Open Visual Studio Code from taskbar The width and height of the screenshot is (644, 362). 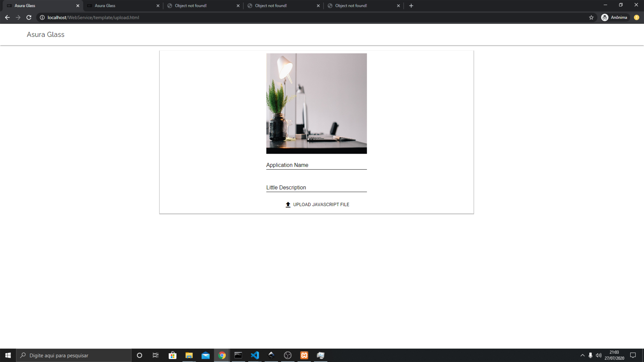[255, 355]
